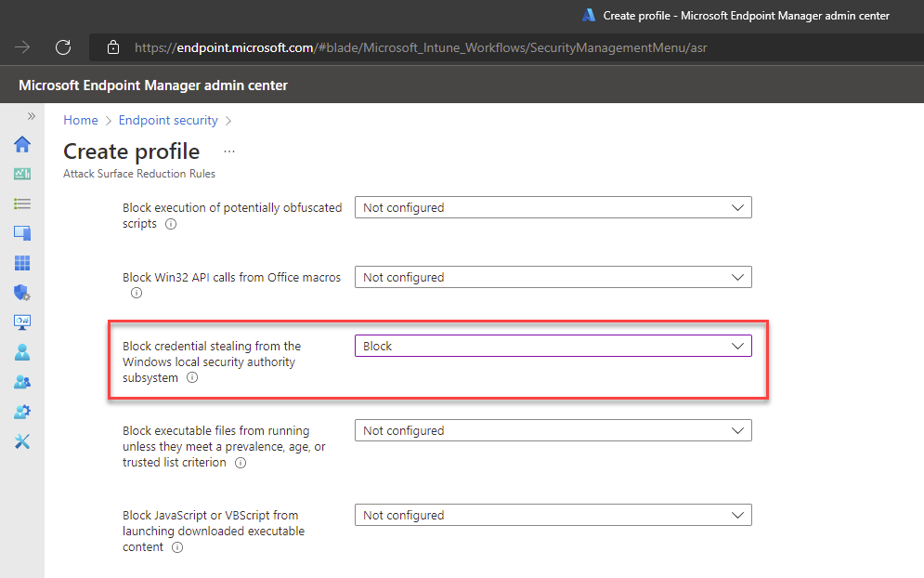The width and height of the screenshot is (924, 578).
Task: Click the browser reload button
Action: click(x=63, y=46)
